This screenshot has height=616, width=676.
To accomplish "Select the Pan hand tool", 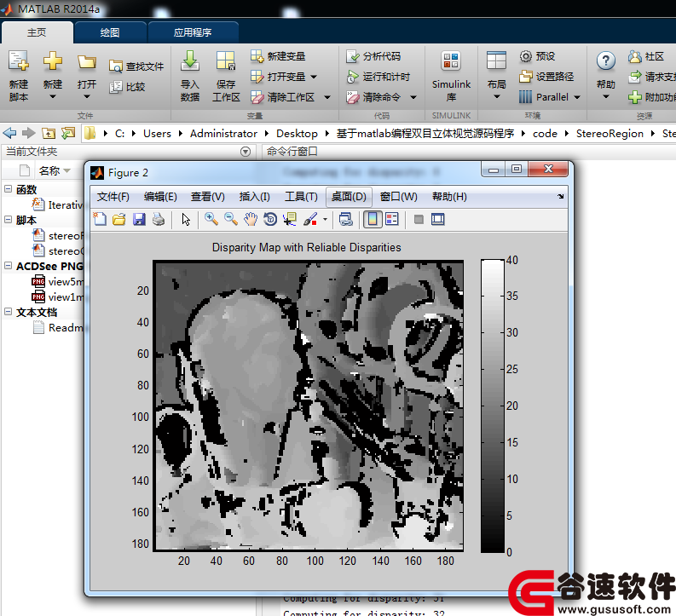I will coord(251,219).
